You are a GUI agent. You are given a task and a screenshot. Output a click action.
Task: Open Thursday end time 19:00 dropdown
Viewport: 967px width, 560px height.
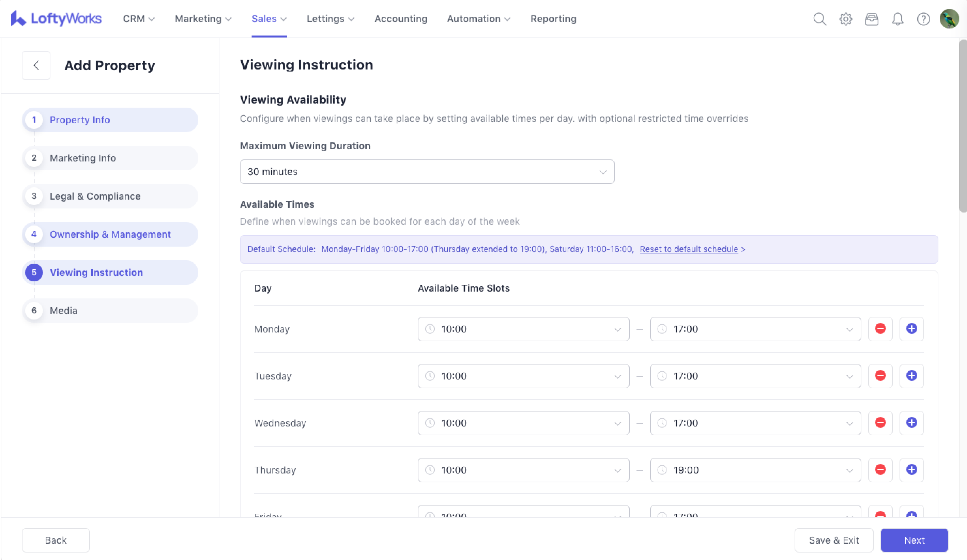[755, 469]
